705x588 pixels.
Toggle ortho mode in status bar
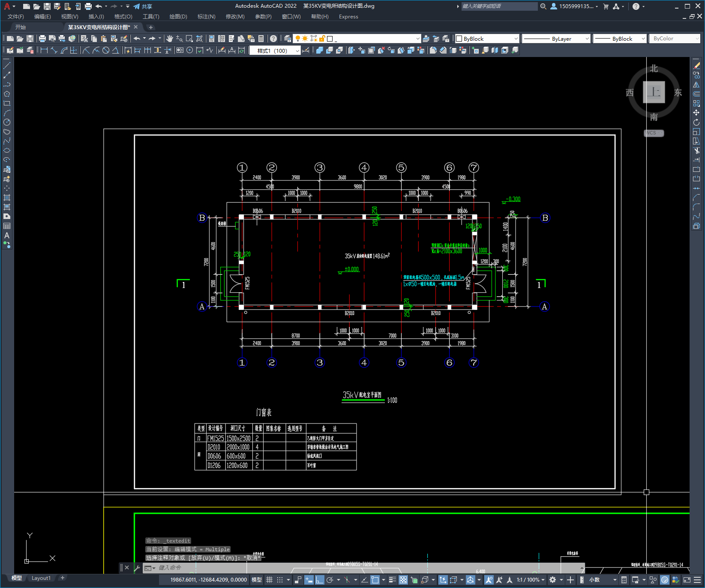[319, 580]
